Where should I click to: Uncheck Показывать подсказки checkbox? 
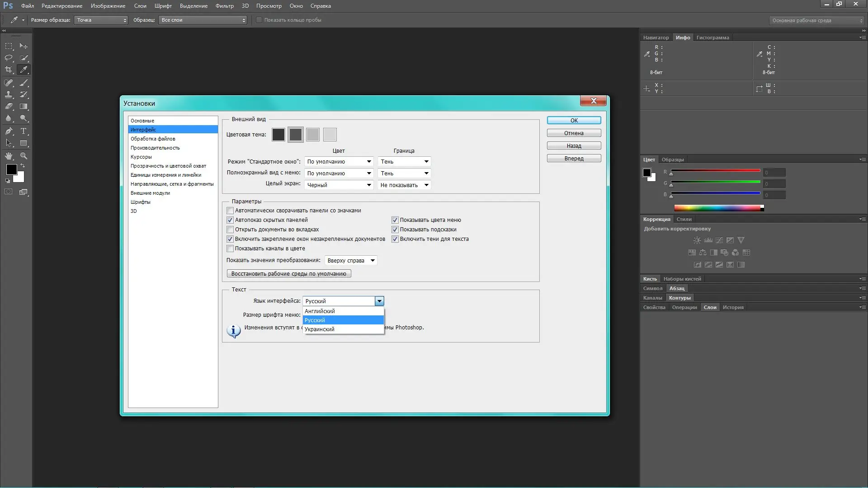coord(395,230)
